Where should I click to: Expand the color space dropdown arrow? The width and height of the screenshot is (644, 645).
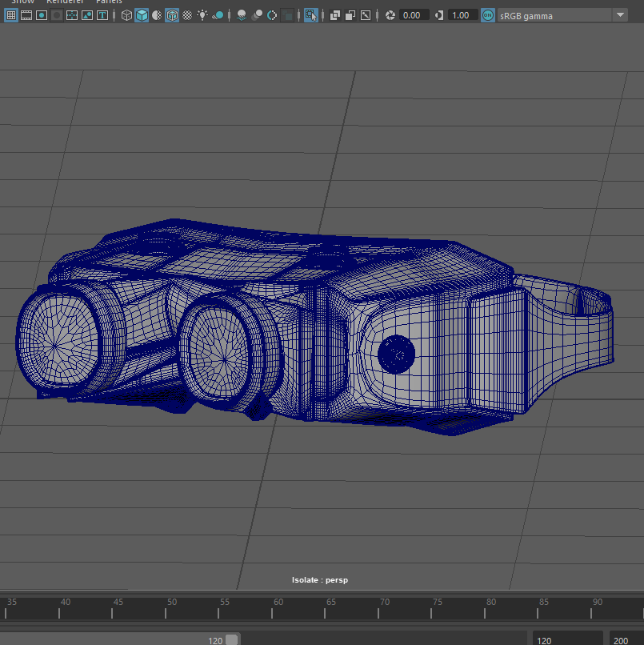click(x=620, y=15)
